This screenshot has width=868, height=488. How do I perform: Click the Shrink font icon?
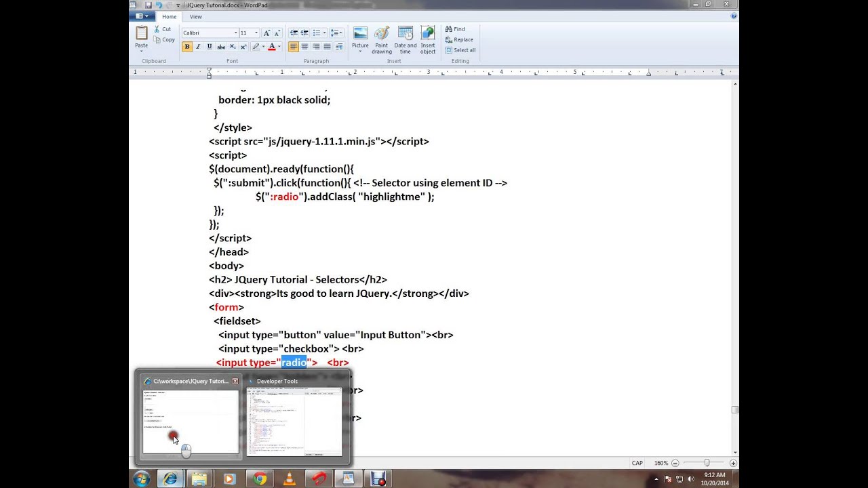click(x=277, y=33)
